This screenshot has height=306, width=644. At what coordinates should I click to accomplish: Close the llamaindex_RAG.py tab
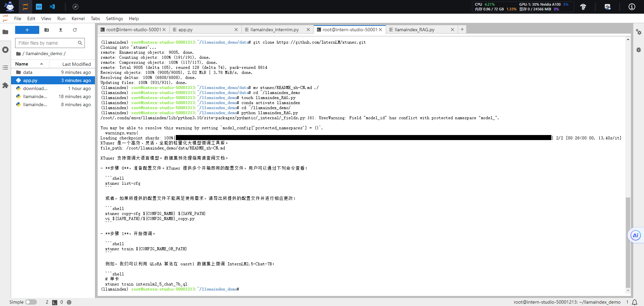(452, 30)
